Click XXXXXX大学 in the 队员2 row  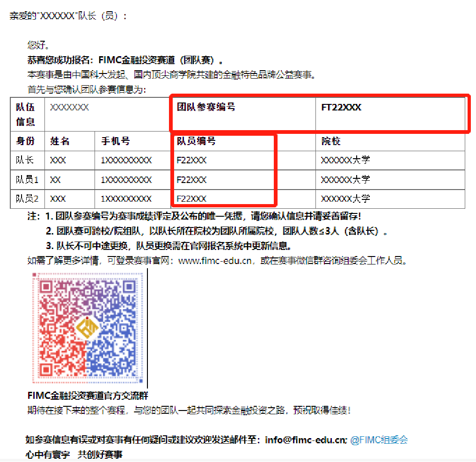(x=345, y=198)
